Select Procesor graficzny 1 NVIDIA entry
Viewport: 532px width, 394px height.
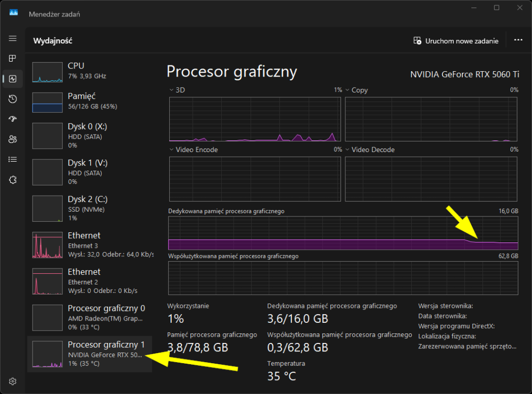pos(89,354)
